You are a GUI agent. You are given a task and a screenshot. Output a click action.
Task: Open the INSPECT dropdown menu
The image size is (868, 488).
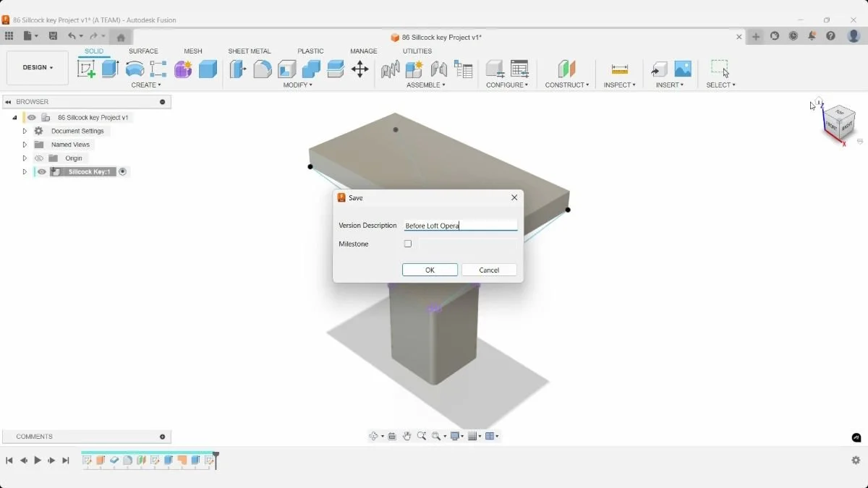[x=620, y=85]
